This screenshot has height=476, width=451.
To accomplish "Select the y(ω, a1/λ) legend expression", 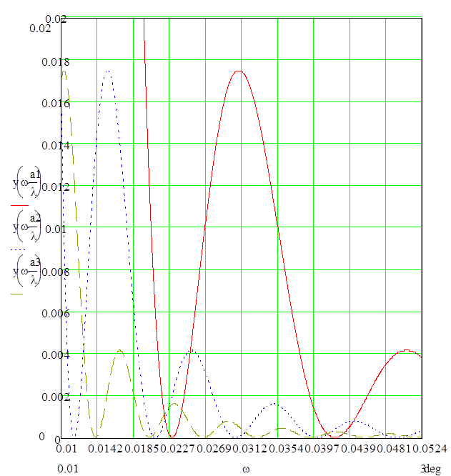I will pos(27,182).
